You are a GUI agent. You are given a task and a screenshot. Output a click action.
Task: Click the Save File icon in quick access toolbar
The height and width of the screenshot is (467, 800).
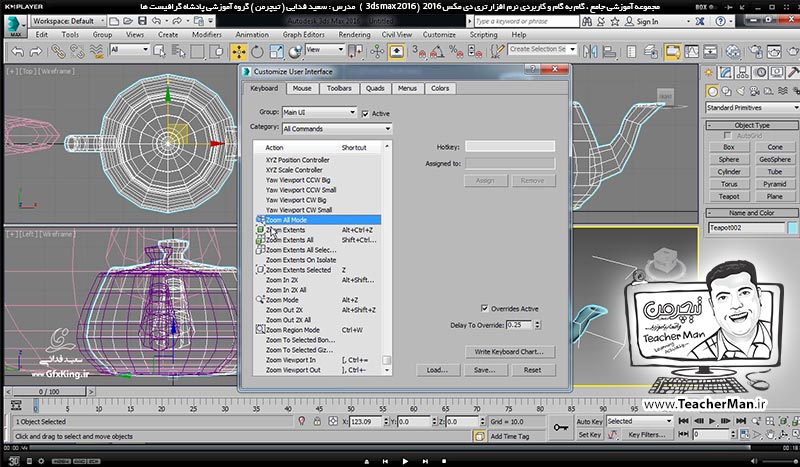coord(142,21)
